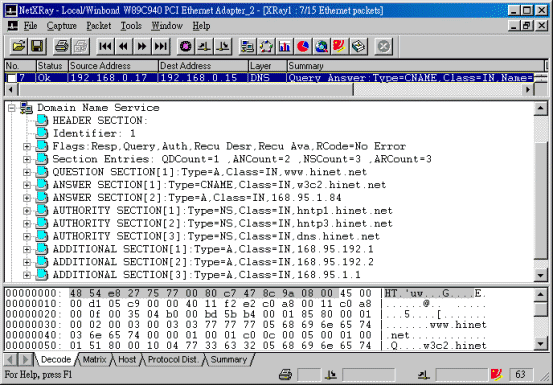Click the Layer column header

(x=268, y=66)
